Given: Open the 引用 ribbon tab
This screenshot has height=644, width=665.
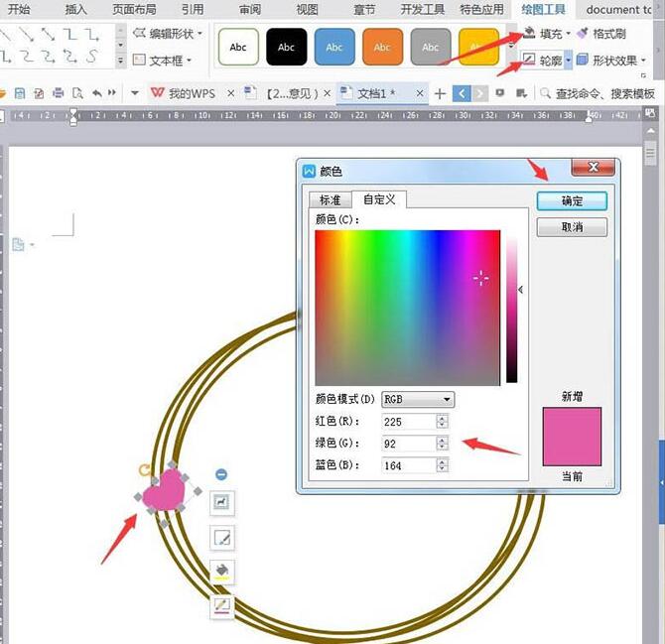Looking at the screenshot, I should (x=193, y=9).
